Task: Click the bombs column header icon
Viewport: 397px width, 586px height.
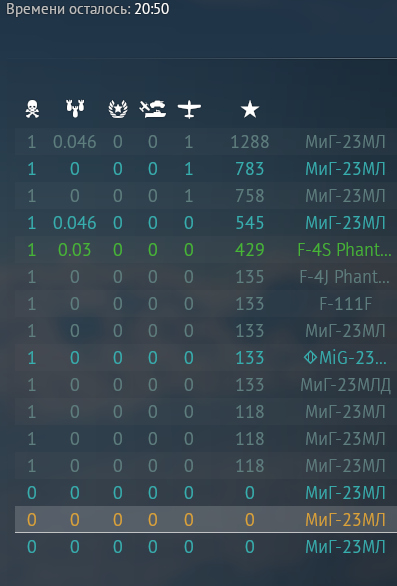Action: [75, 109]
